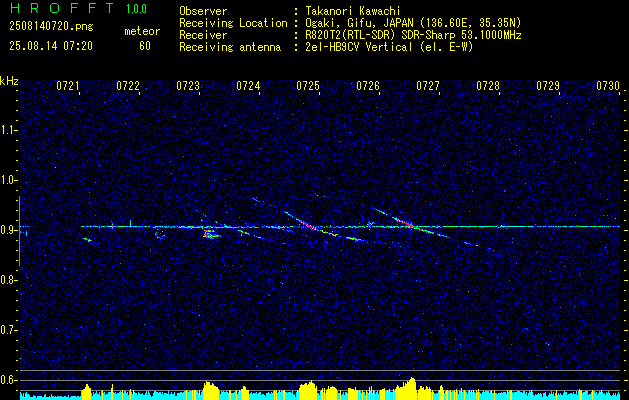Click the 1.1 kHz axis label

pyautogui.click(x=9, y=130)
